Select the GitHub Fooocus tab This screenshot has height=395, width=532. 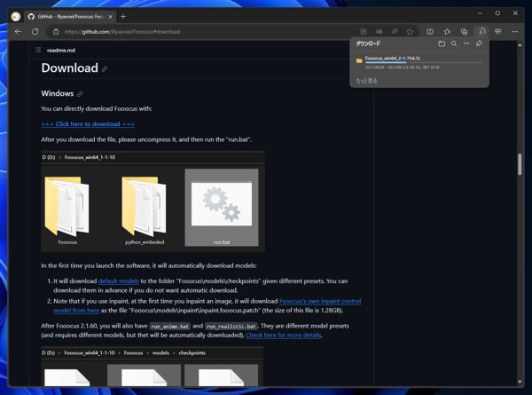[x=70, y=16]
